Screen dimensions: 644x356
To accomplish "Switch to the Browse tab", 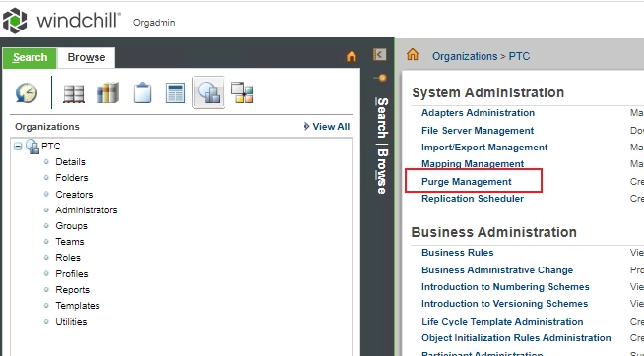I will pos(87,57).
